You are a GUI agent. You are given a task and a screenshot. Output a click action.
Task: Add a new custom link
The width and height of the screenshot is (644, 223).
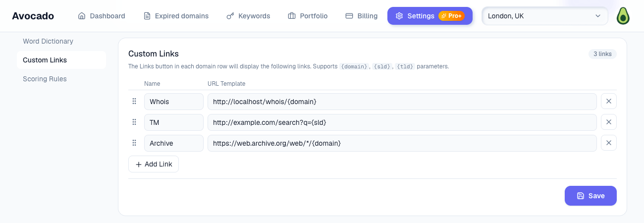pos(154,164)
